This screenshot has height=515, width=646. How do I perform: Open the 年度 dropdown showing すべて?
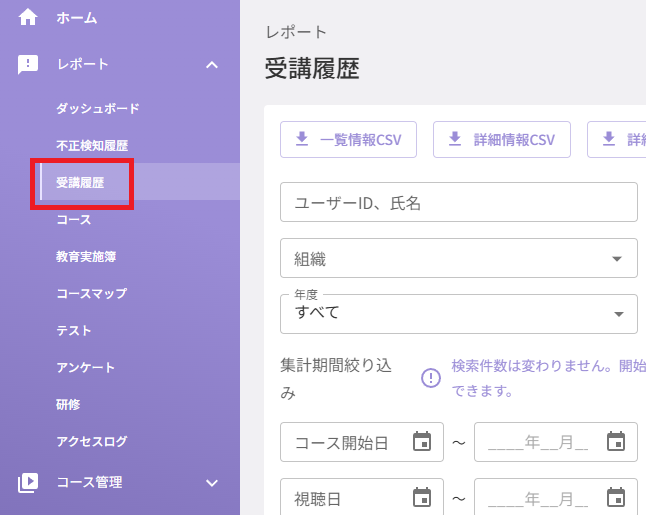pyautogui.click(x=459, y=314)
